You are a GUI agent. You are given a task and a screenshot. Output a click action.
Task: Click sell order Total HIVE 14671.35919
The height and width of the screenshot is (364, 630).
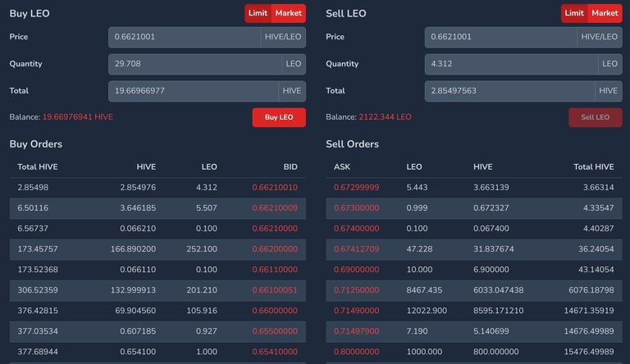click(589, 310)
